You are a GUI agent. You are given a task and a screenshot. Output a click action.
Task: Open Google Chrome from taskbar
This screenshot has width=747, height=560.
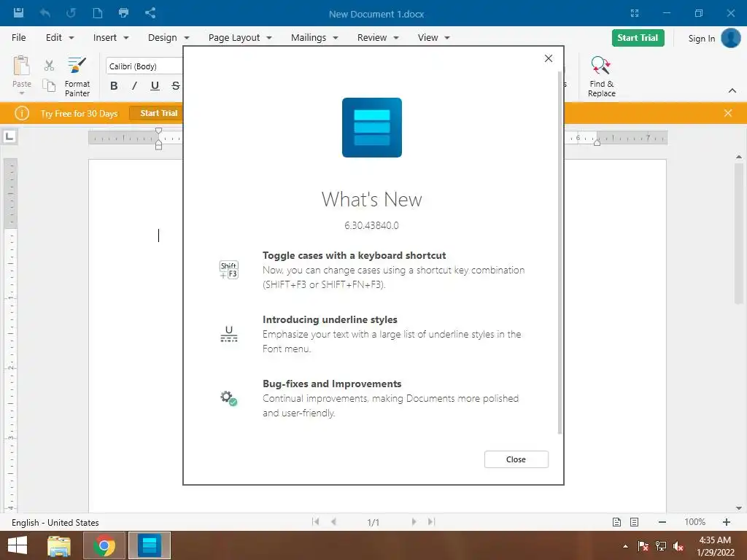[104, 545]
